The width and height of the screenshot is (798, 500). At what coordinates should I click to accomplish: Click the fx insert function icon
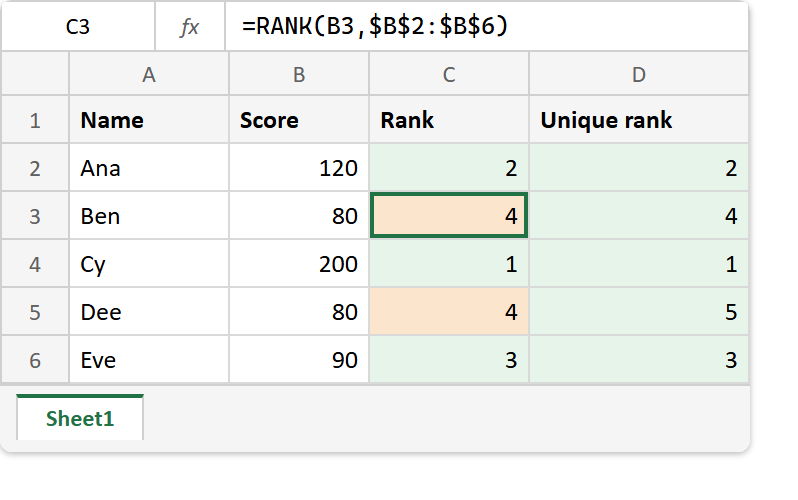pos(190,26)
